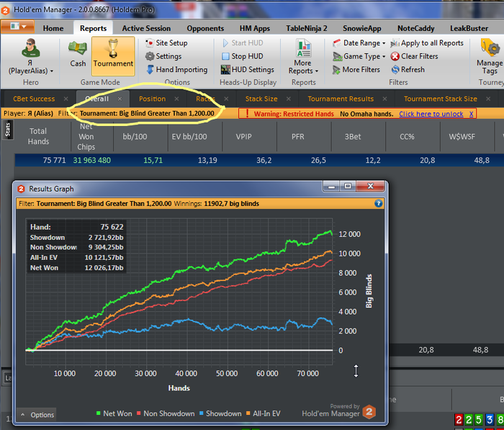Open Results Graph help icon
504x430 pixels.
[x=378, y=203]
